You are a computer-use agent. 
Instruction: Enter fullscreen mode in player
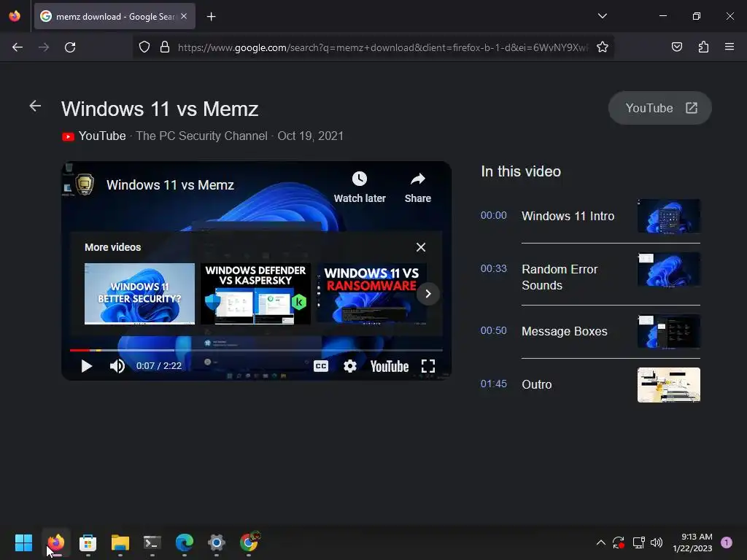click(427, 366)
